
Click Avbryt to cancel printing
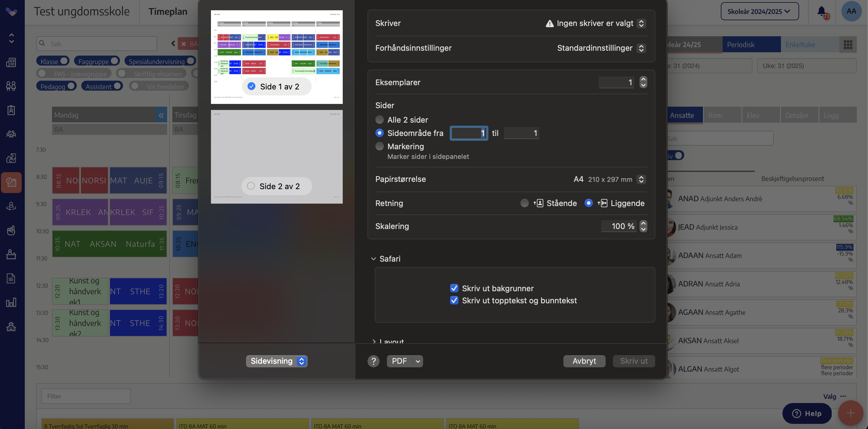pos(584,361)
